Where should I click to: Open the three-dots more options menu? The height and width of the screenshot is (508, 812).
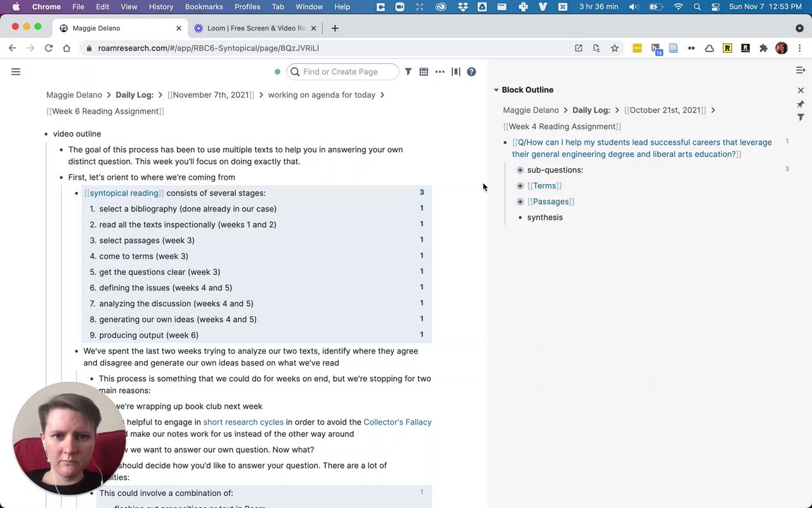pos(440,72)
